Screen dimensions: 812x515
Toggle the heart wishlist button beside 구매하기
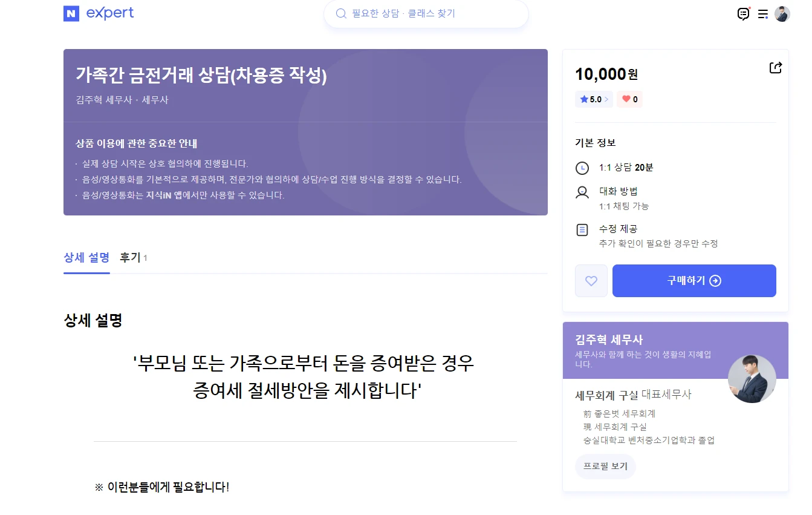pos(591,280)
